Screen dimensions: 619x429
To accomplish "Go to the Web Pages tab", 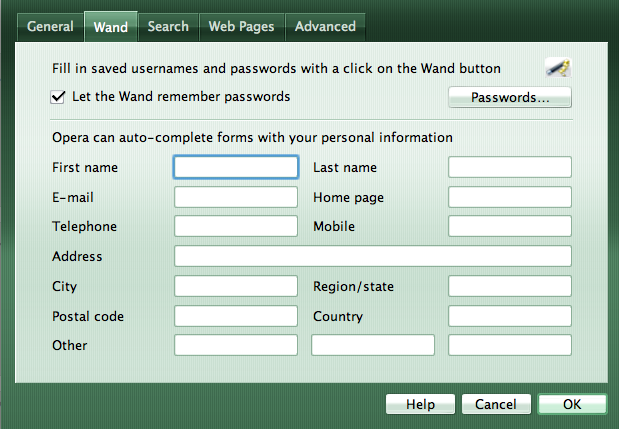I will click(242, 26).
